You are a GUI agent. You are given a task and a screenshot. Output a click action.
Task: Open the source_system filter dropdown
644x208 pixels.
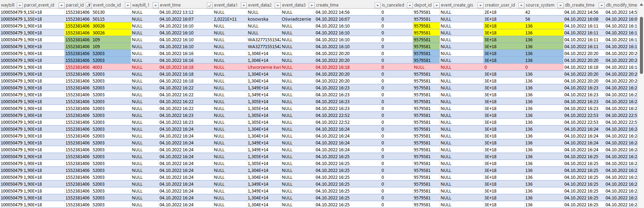560,5
